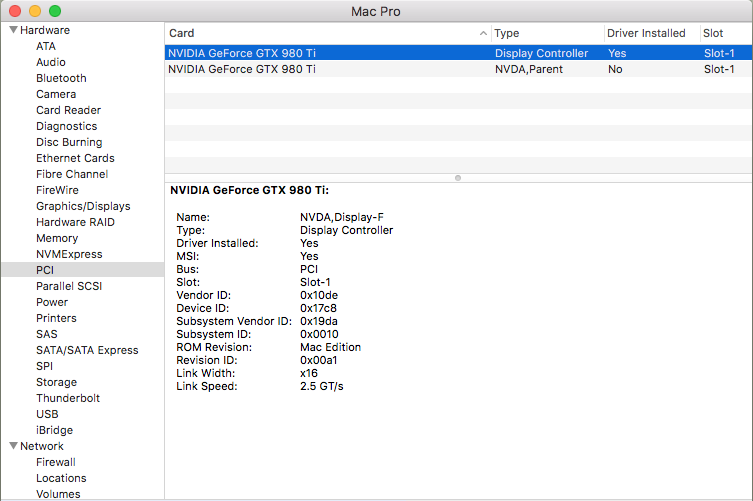Screen dimensions: 753x501
Task: Click the 'NVDA,Parent' type cell
Action: 529,69
